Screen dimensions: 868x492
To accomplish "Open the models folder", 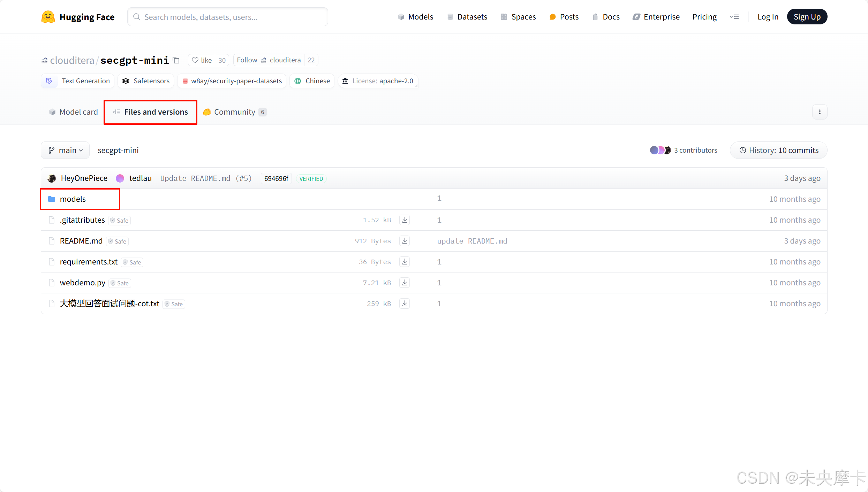I will 73,199.
